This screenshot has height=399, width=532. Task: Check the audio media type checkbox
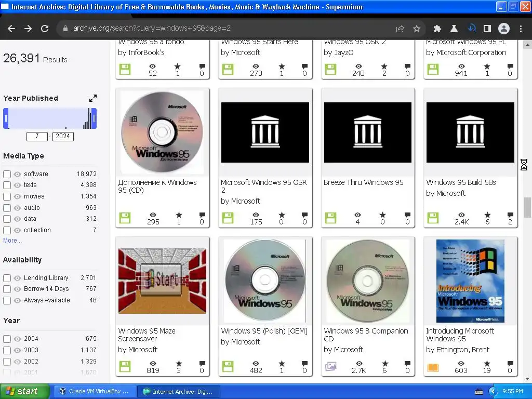coord(7,208)
